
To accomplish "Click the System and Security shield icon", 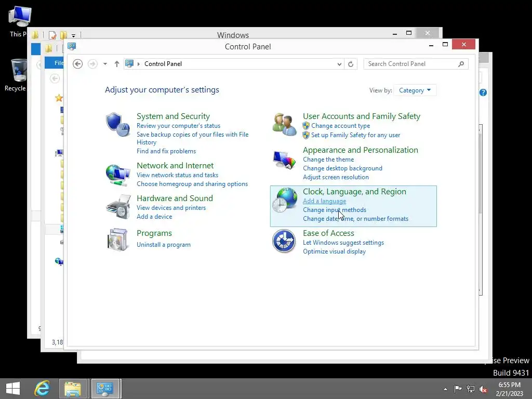I will click(117, 125).
